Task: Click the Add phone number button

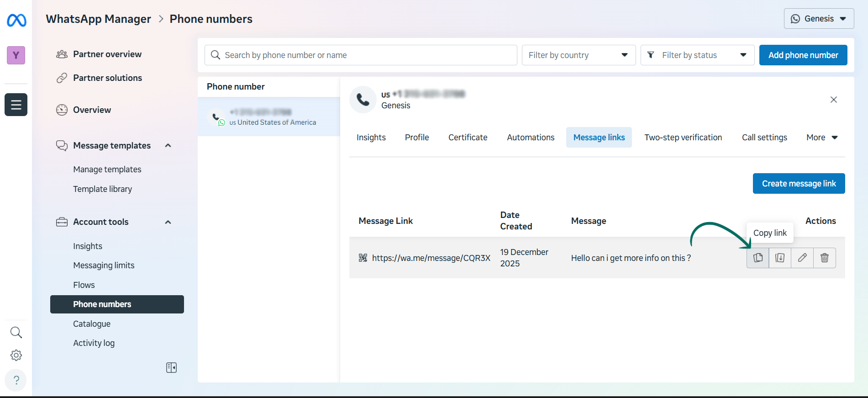Action: point(803,55)
